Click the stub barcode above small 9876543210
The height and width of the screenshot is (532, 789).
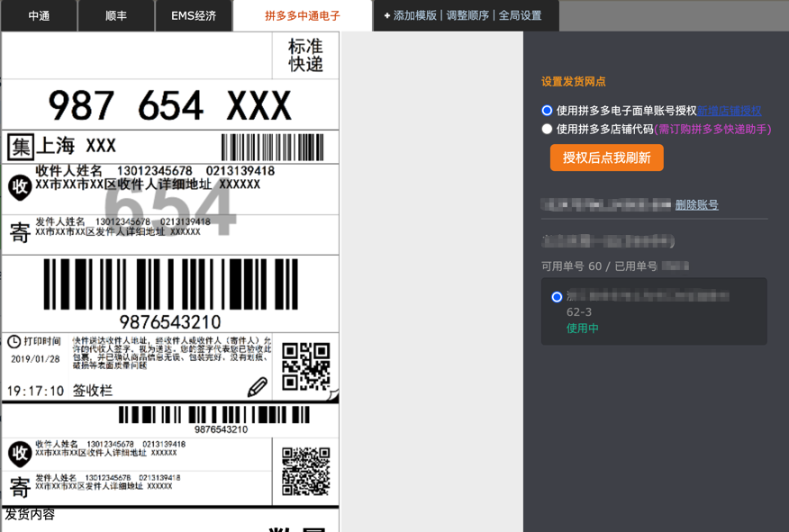[x=213, y=415]
